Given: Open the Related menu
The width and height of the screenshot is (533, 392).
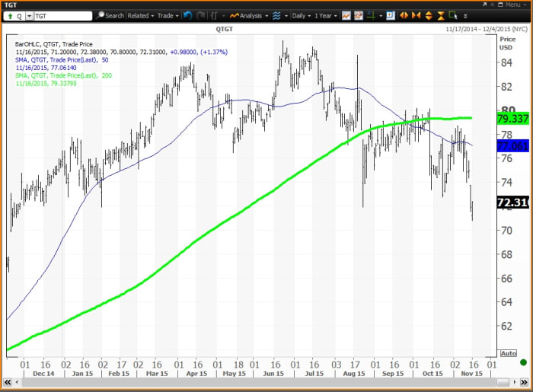Looking at the screenshot, I should click(141, 16).
